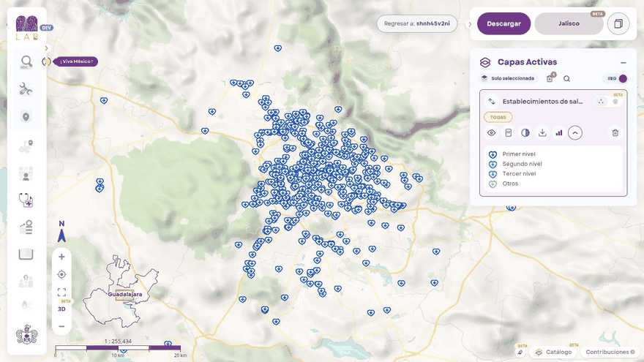Open the people growth sidebar module

click(26, 281)
